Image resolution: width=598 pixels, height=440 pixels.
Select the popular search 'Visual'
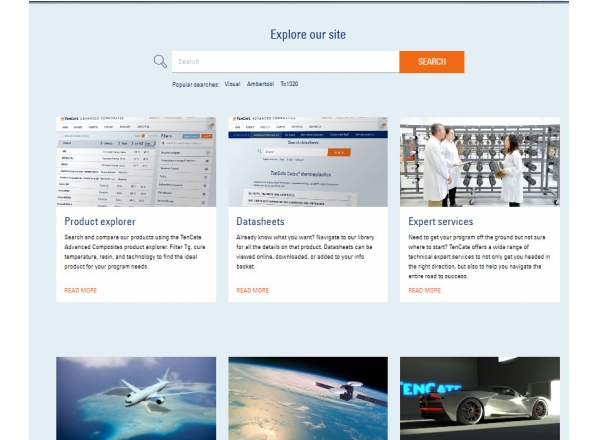point(232,84)
